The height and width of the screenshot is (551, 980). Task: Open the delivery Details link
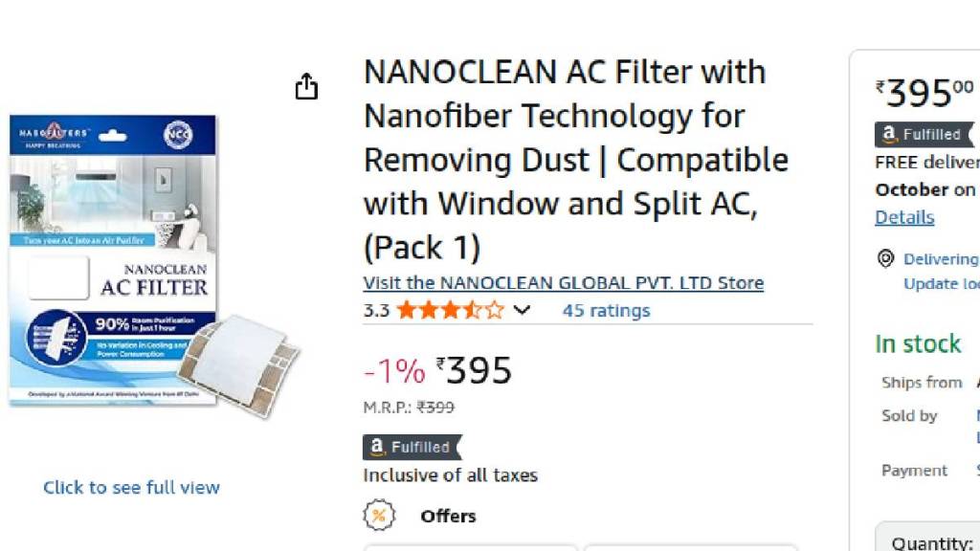904,217
